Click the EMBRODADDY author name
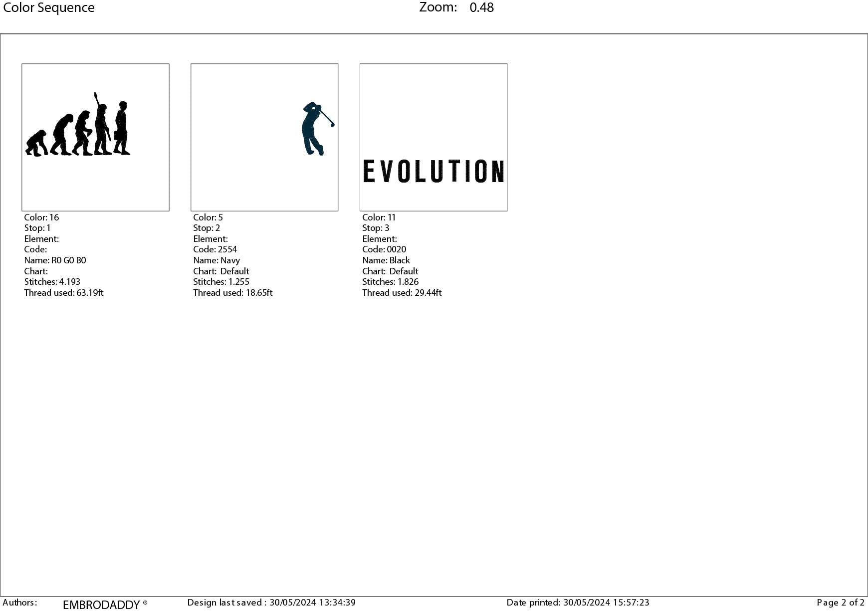Image resolution: width=868 pixels, height=612 pixels. pyautogui.click(x=102, y=605)
